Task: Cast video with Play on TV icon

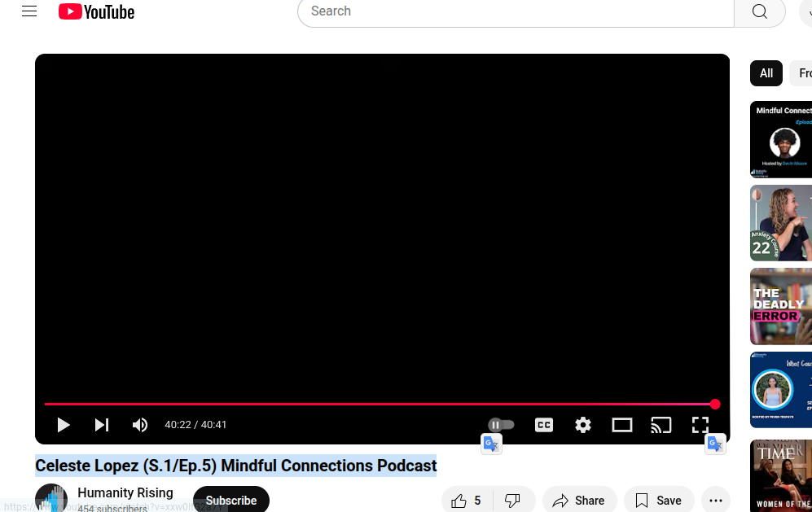Action: click(x=661, y=425)
